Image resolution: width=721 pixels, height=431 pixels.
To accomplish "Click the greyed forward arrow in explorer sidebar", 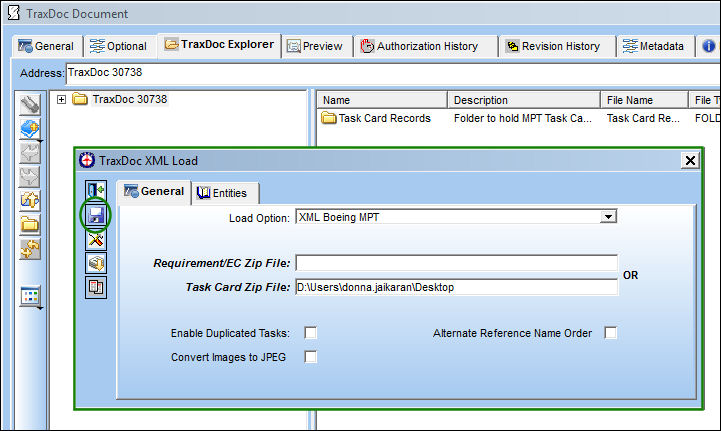I will coord(30,177).
